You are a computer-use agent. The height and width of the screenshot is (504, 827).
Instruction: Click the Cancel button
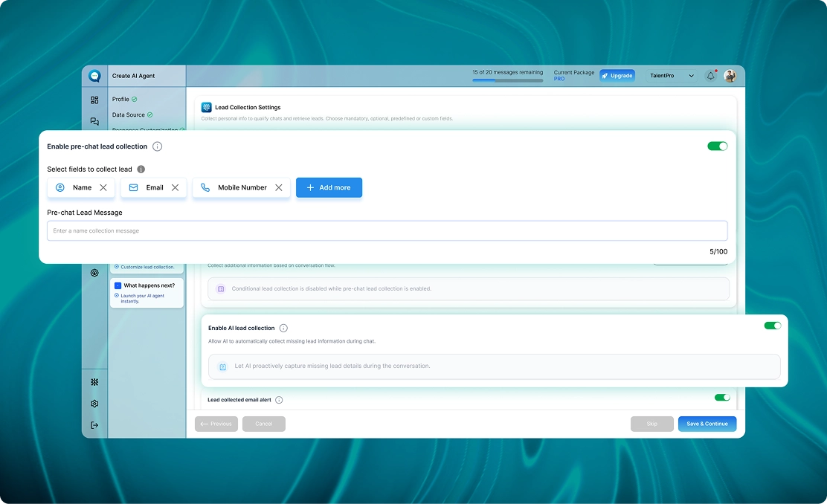(x=264, y=424)
